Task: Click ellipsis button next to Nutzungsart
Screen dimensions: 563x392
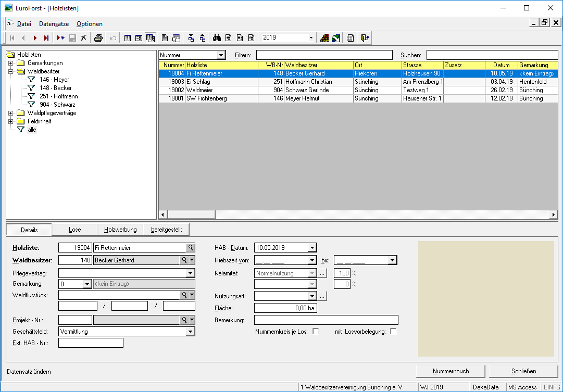Action: pos(322,297)
